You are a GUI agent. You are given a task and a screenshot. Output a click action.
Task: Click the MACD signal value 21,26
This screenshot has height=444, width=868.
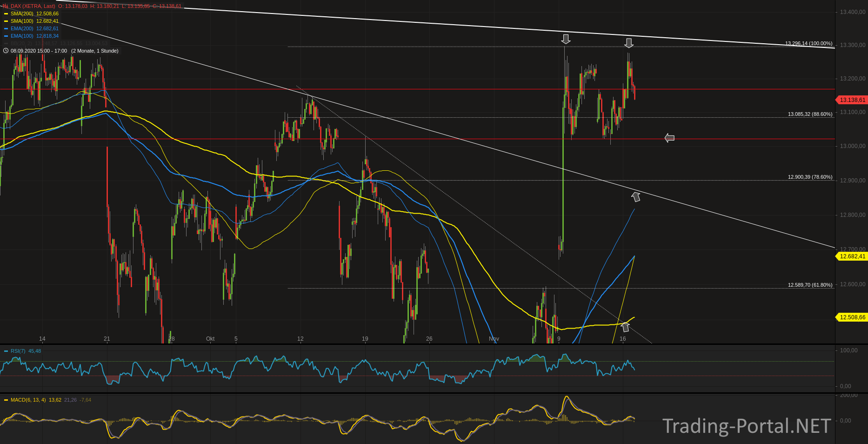pyautogui.click(x=70, y=400)
